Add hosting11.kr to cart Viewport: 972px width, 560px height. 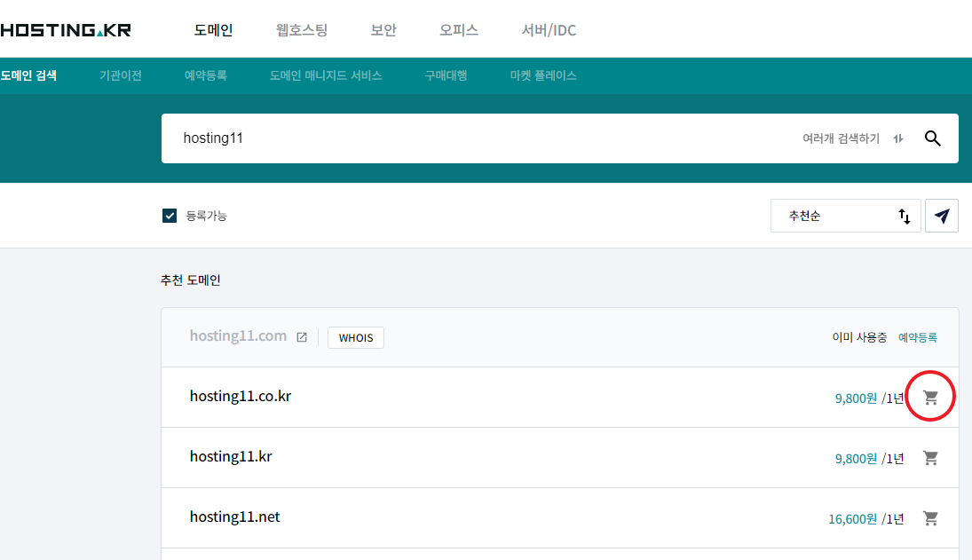pyautogui.click(x=930, y=458)
